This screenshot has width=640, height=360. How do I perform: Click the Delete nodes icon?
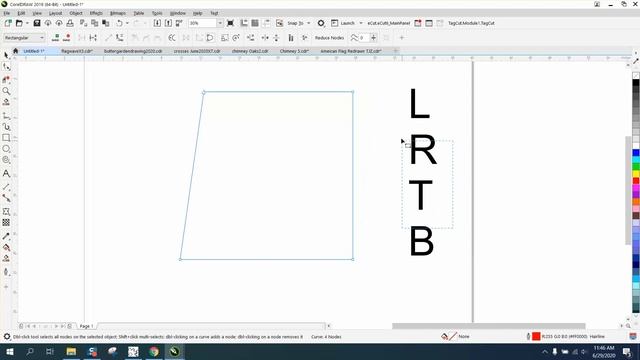tap(67, 38)
